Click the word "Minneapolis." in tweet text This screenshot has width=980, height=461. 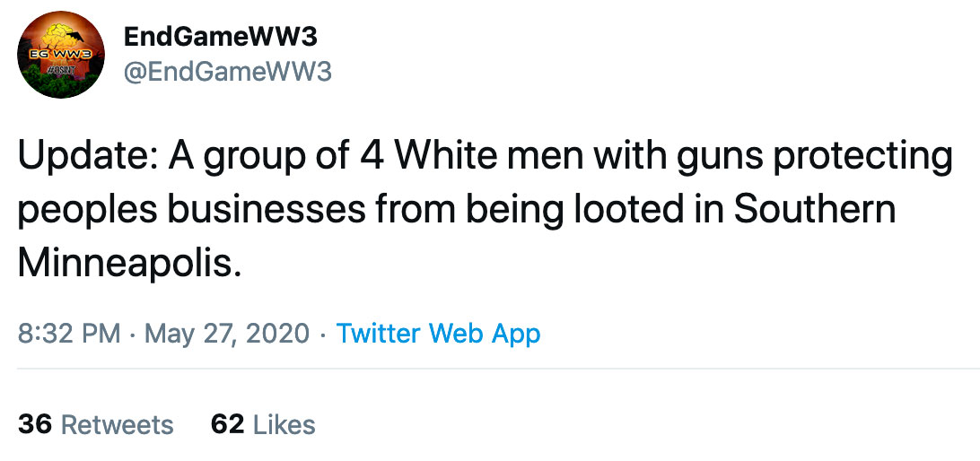[129, 264]
